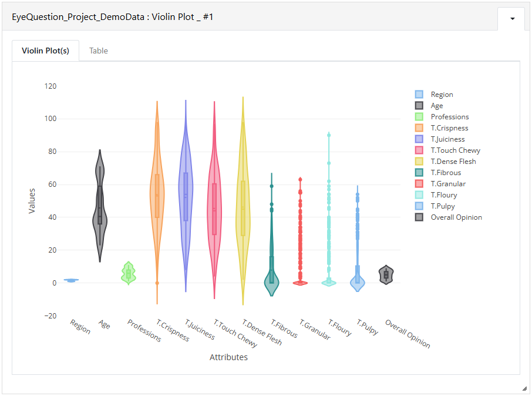Image resolution: width=532 pixels, height=396 pixels.
Task: Hide the T.Floury series via legend label
Action: click(x=444, y=195)
